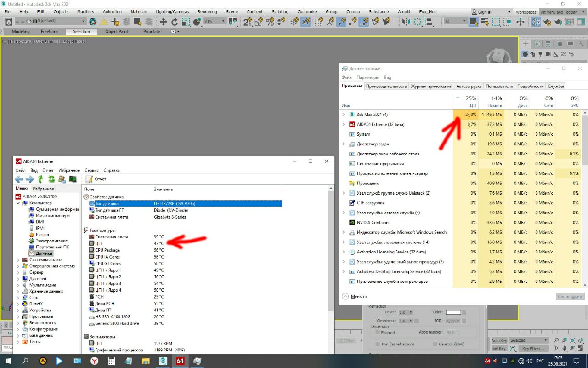
Task: Toggle the Angle Snap tool
Action: point(259,21)
